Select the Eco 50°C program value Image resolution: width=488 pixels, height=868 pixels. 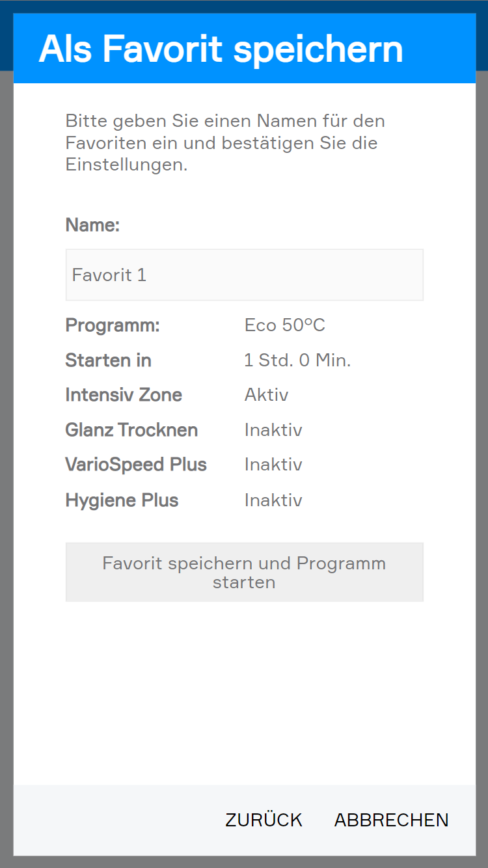[284, 325]
